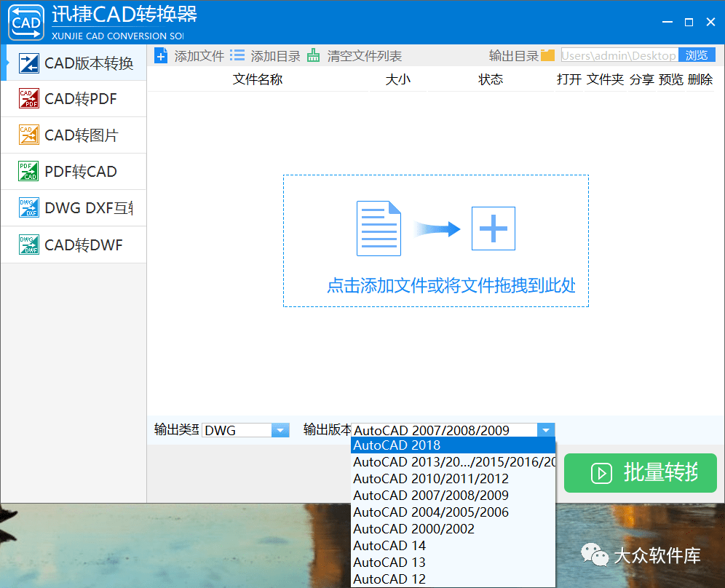Start conversion with 批量转换 button
The height and width of the screenshot is (588, 725).
641,472
